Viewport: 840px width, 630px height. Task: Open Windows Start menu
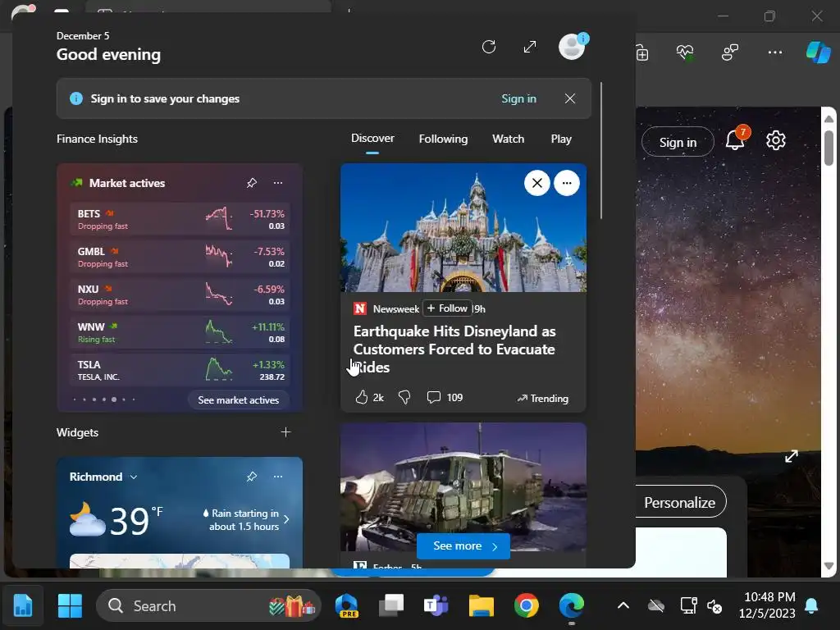[x=70, y=606]
